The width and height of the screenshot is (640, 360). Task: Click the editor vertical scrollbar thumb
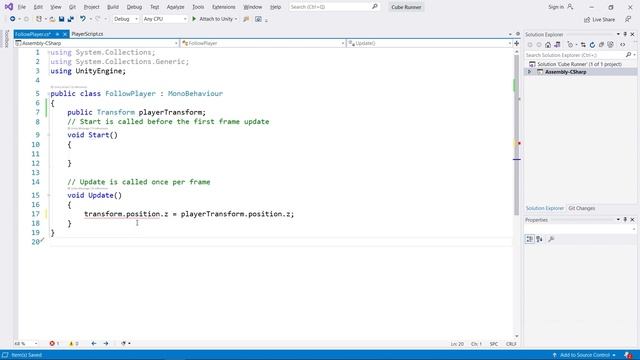pyautogui.click(x=516, y=135)
